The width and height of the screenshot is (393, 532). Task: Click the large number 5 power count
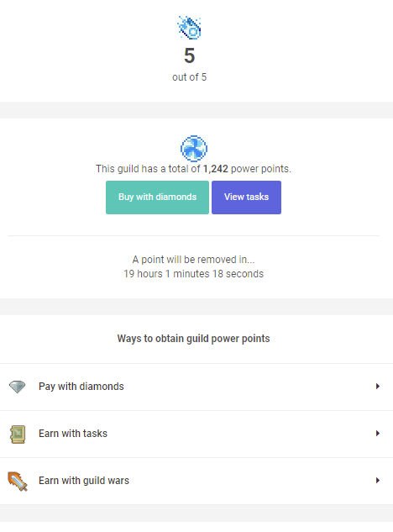[190, 55]
